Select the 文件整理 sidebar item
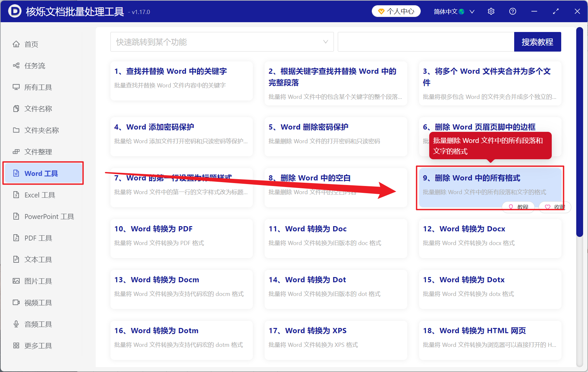588x372 pixels. [x=36, y=151]
